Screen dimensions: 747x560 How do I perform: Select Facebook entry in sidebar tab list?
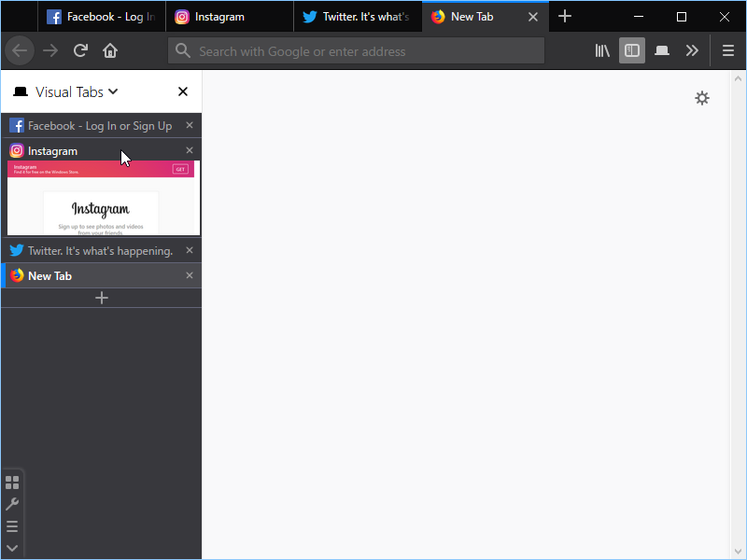(x=101, y=126)
